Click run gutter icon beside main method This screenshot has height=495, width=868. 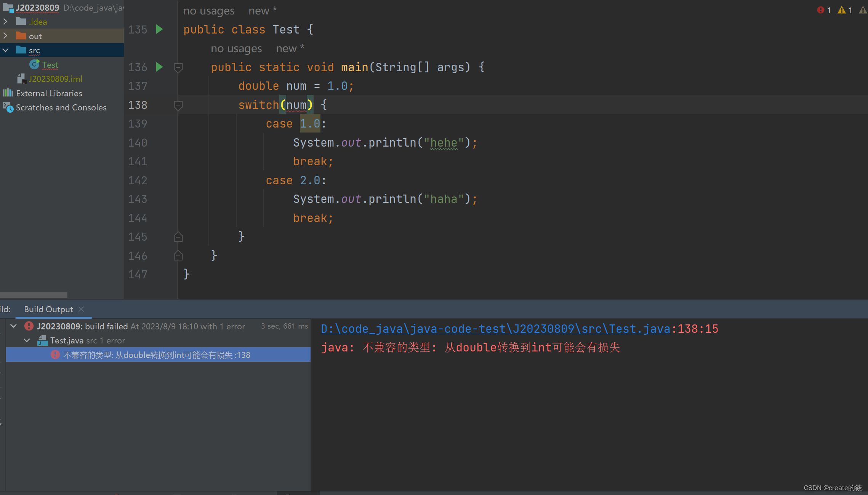159,67
